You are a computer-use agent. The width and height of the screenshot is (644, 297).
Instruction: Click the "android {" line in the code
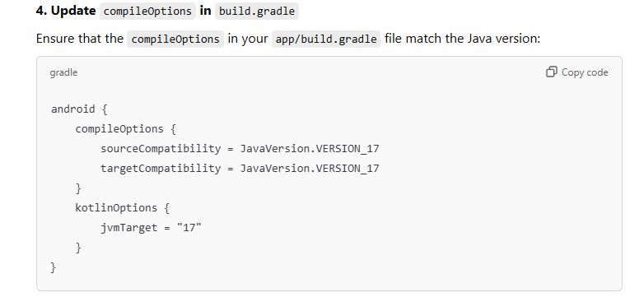[x=79, y=109]
